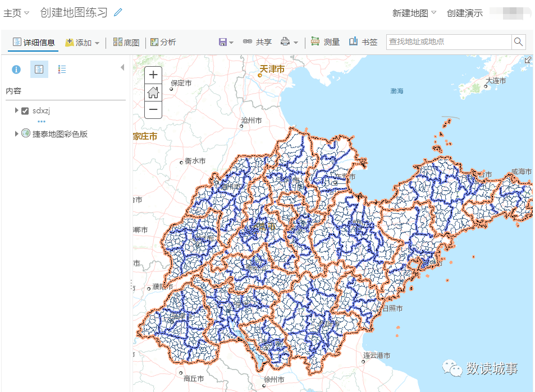Click the 创建演示 link
The width and height of the screenshot is (535, 392).
(x=465, y=13)
